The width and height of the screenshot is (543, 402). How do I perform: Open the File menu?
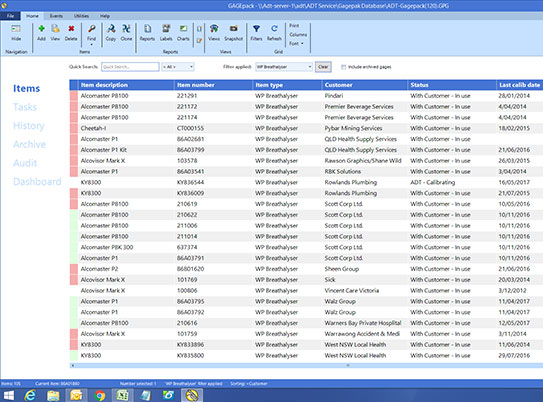(x=10, y=16)
